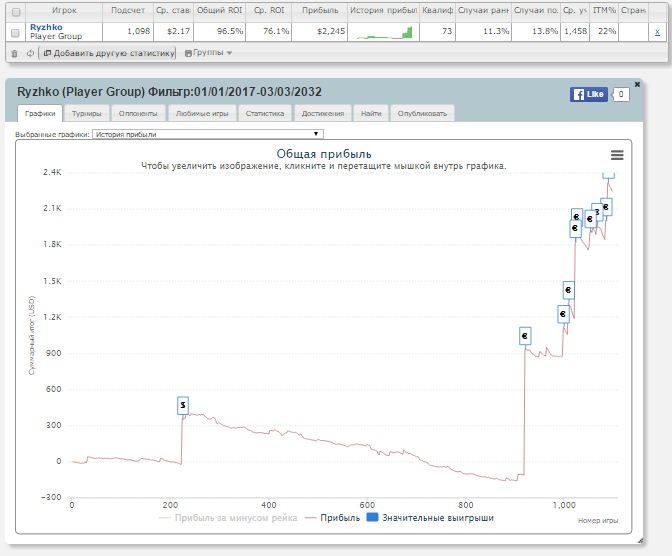Click 'Добавить другую статистику' button
Viewport: 672px width, 556px height.
pyautogui.click(x=103, y=53)
